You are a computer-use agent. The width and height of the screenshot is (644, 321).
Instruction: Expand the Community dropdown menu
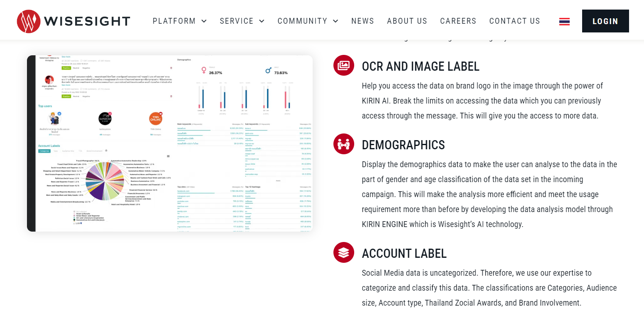(x=308, y=21)
